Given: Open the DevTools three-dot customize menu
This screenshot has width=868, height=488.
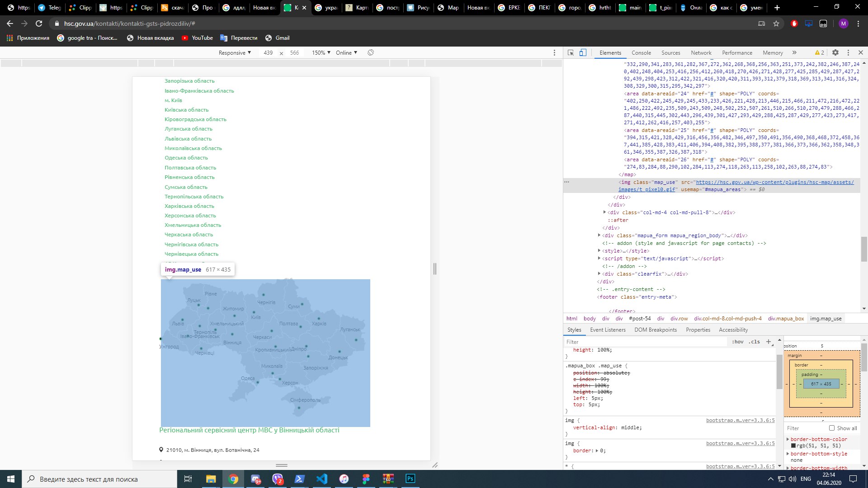Looking at the screenshot, I should [848, 53].
